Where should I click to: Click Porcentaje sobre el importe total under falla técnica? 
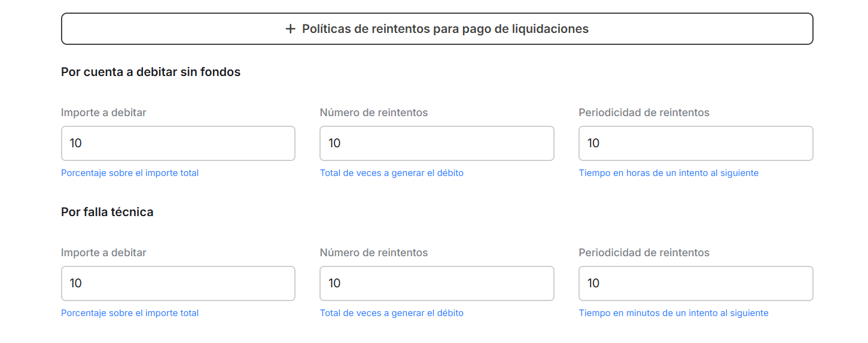point(130,313)
